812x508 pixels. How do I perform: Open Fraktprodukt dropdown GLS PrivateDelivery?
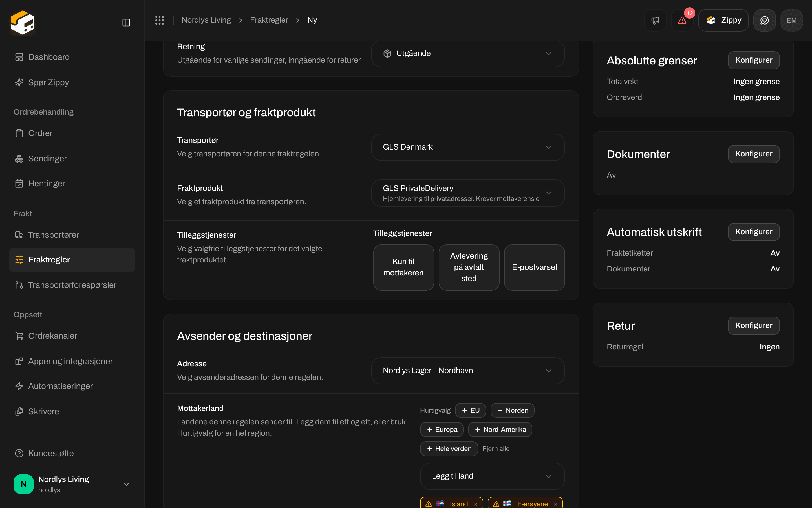point(468,193)
